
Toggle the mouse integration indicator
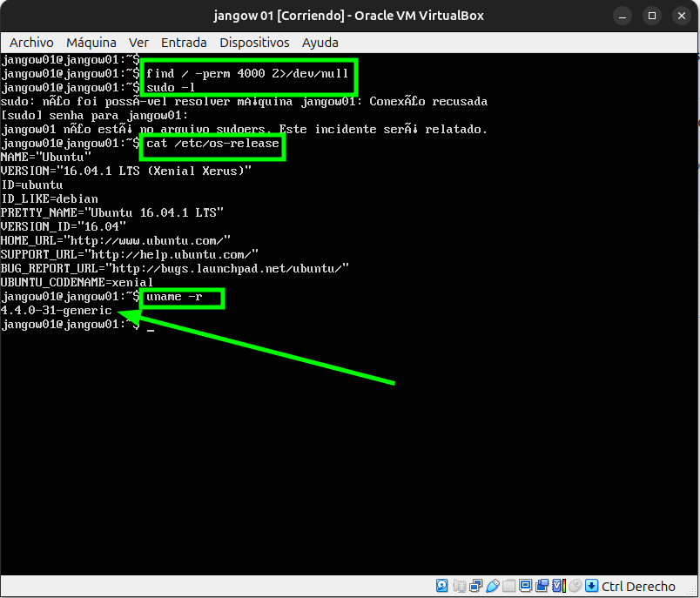pyautogui.click(x=575, y=586)
